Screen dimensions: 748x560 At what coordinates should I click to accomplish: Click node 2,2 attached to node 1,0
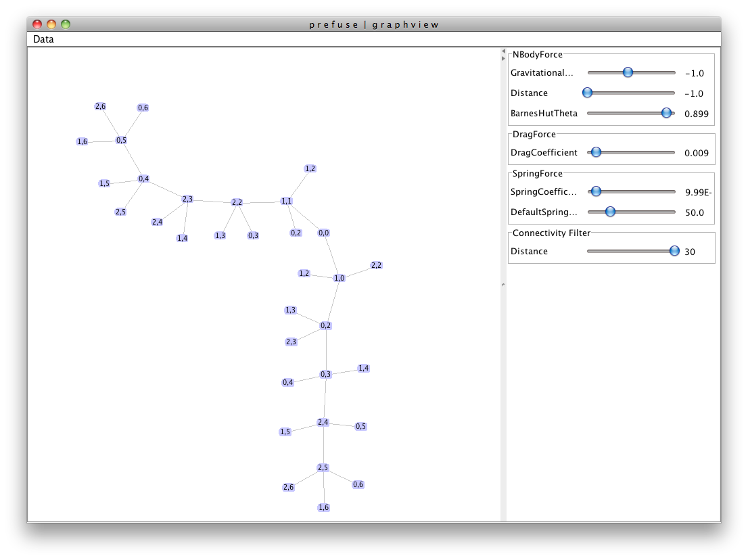(x=377, y=265)
